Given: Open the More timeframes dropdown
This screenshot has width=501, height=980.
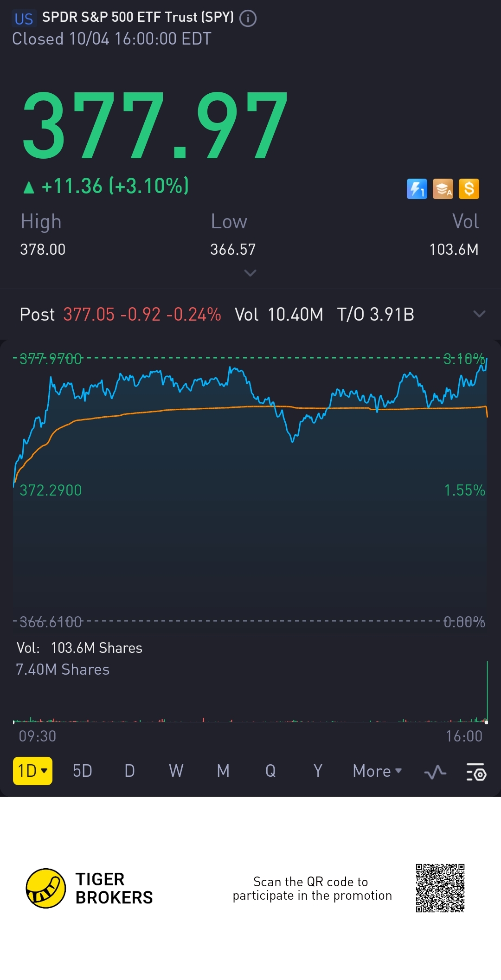Looking at the screenshot, I should 377,771.
